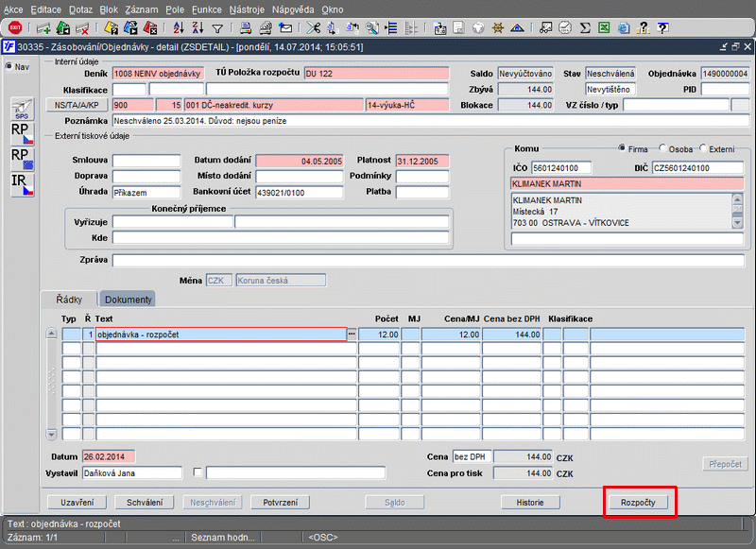Click the scrollbar of the Komu address box

737,211
